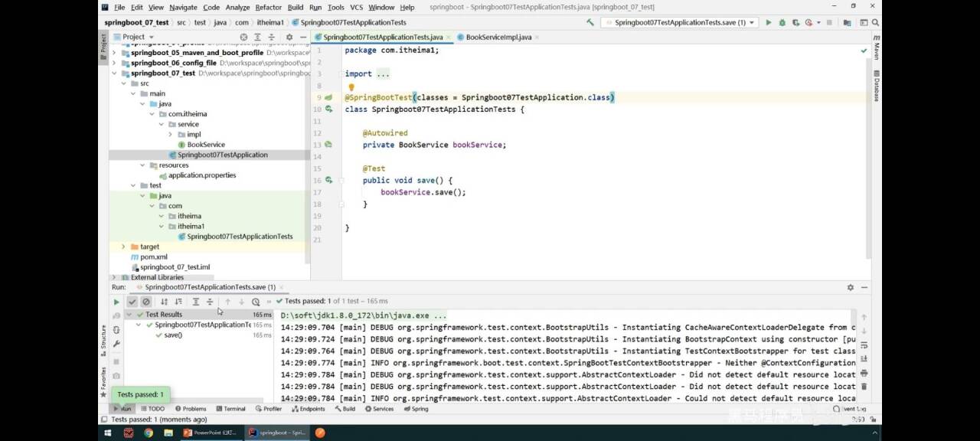Open Database side tool window
This screenshot has height=441, width=980.
pyautogui.click(x=876, y=86)
